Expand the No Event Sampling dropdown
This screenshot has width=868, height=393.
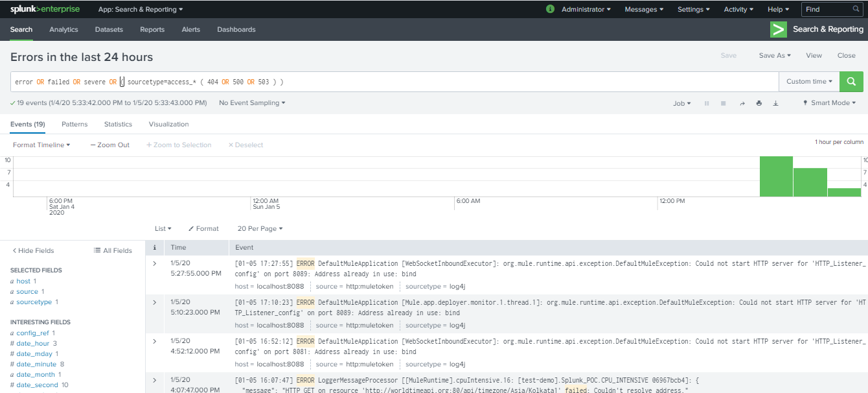pyautogui.click(x=252, y=103)
